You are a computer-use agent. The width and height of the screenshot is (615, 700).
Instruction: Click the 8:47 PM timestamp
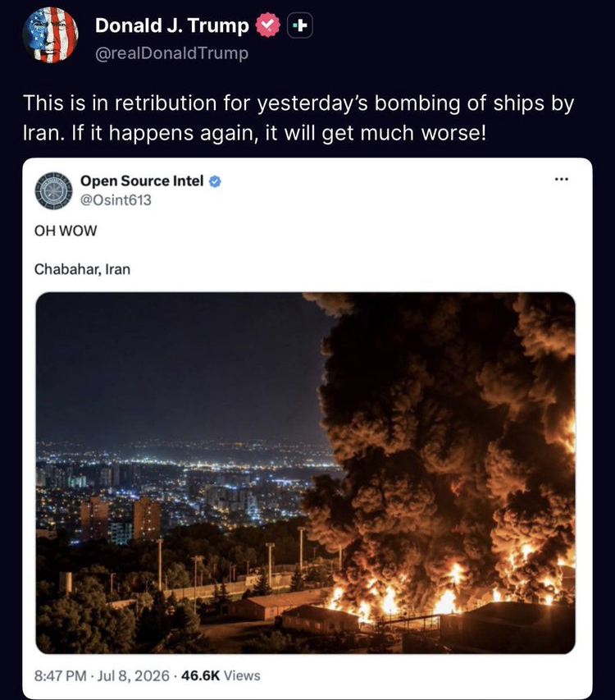(60, 675)
